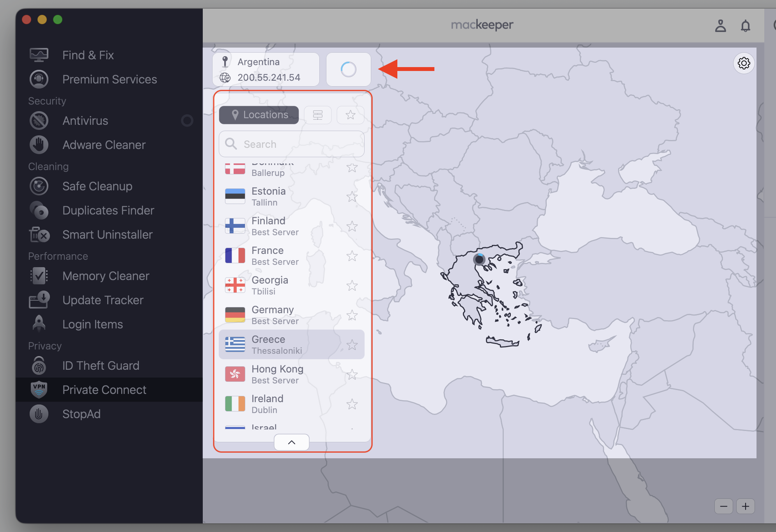Favorite Finland Best Server
Image resolution: width=776 pixels, height=532 pixels.
point(352,226)
